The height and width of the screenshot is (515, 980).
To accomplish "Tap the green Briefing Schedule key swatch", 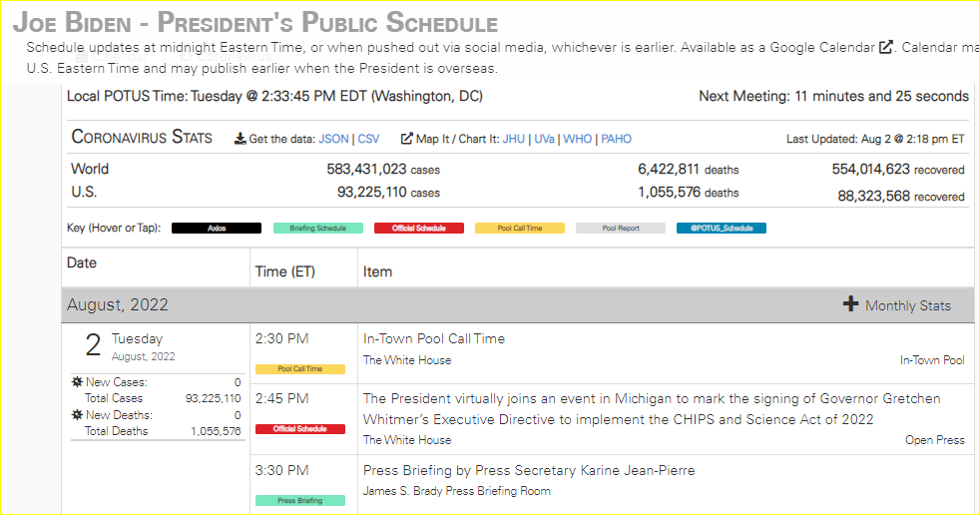I will [x=317, y=228].
